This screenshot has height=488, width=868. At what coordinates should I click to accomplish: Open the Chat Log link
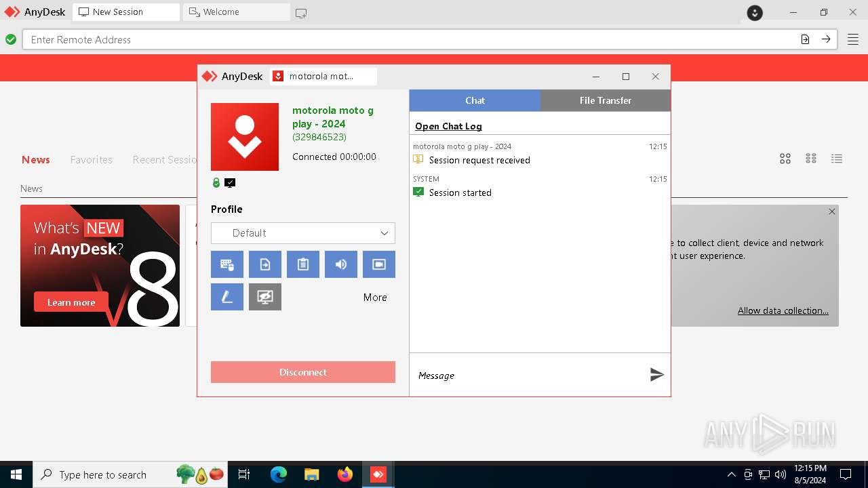pos(448,126)
